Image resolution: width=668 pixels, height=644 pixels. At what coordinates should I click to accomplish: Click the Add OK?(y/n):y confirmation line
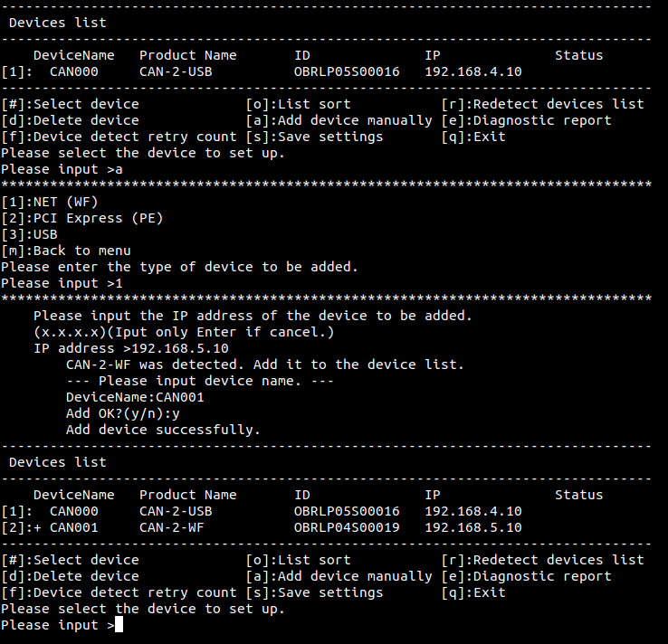pos(123,413)
